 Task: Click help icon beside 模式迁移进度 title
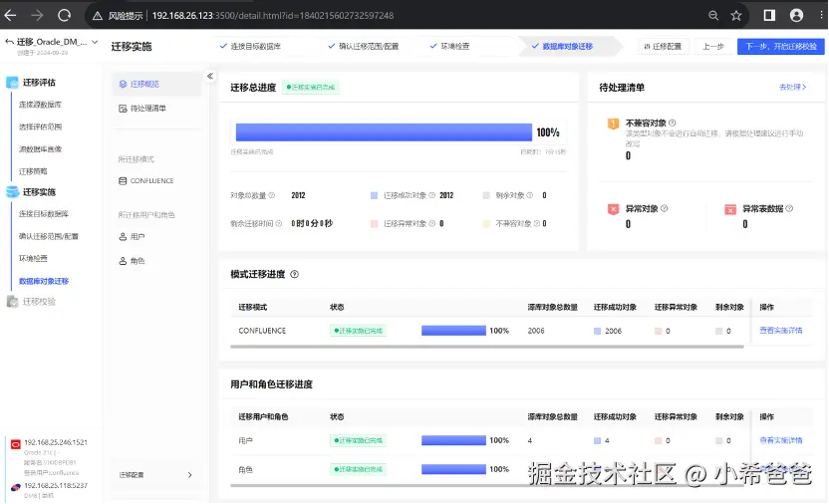coord(295,274)
